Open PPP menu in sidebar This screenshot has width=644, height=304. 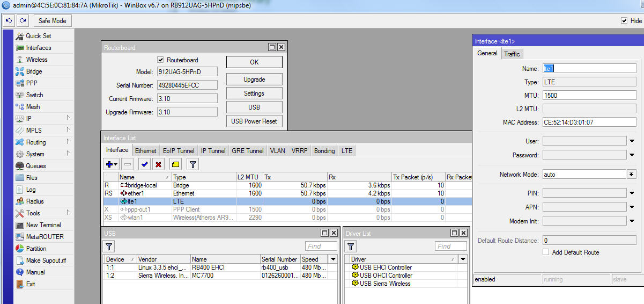pyautogui.click(x=32, y=83)
